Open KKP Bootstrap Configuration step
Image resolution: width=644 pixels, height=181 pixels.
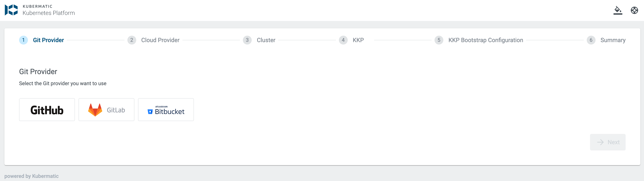pos(486,40)
